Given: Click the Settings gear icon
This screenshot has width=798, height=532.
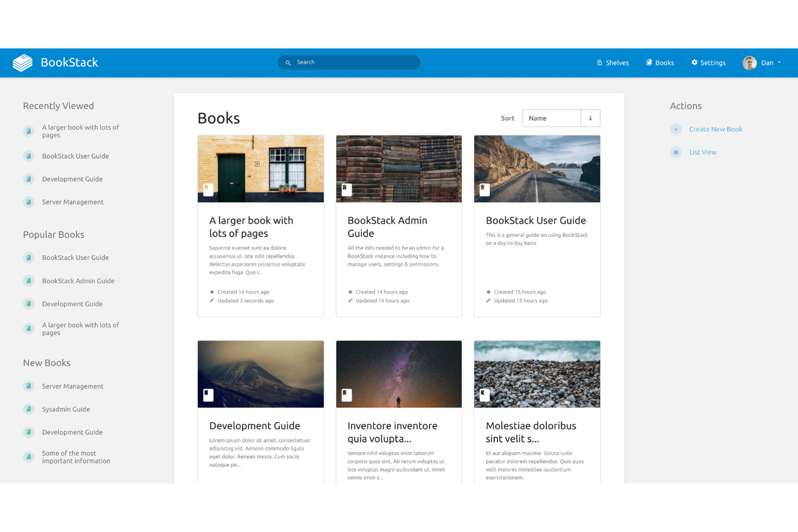Looking at the screenshot, I should click(694, 63).
